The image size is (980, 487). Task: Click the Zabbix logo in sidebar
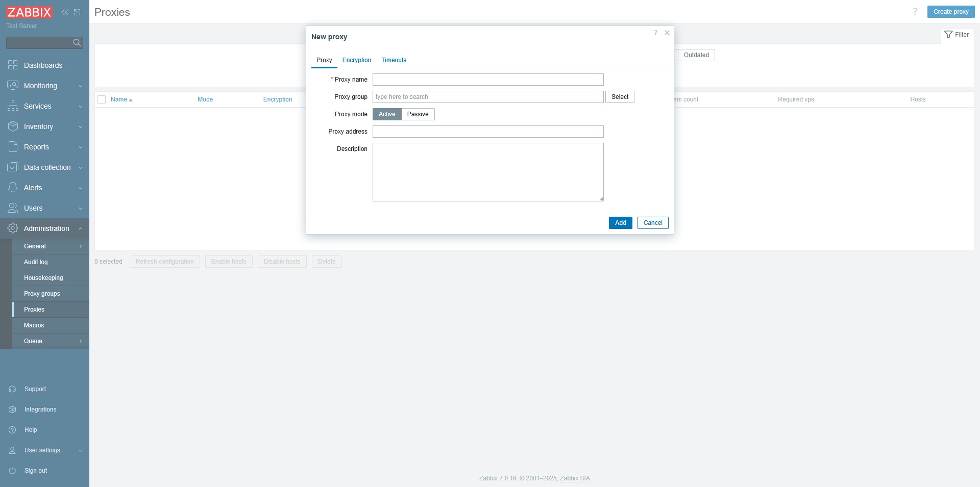click(x=29, y=12)
